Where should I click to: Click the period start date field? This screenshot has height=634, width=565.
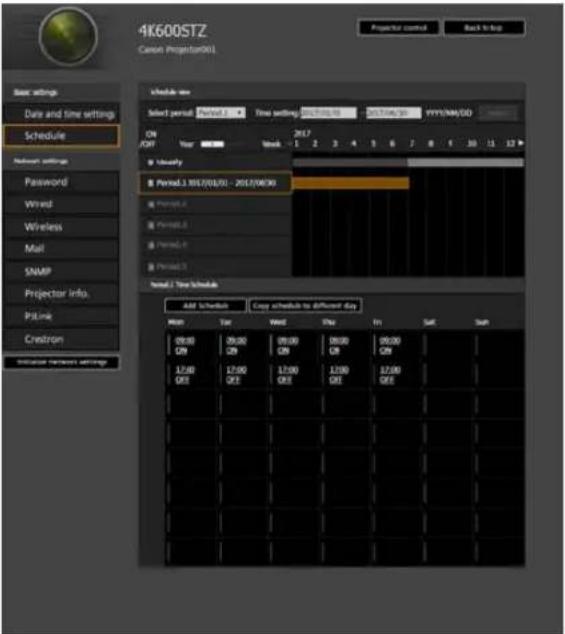328,113
